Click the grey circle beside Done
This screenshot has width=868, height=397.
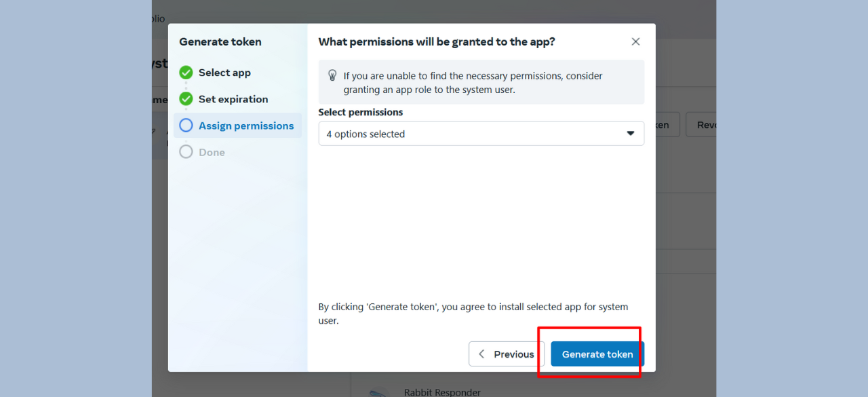pyautogui.click(x=186, y=152)
